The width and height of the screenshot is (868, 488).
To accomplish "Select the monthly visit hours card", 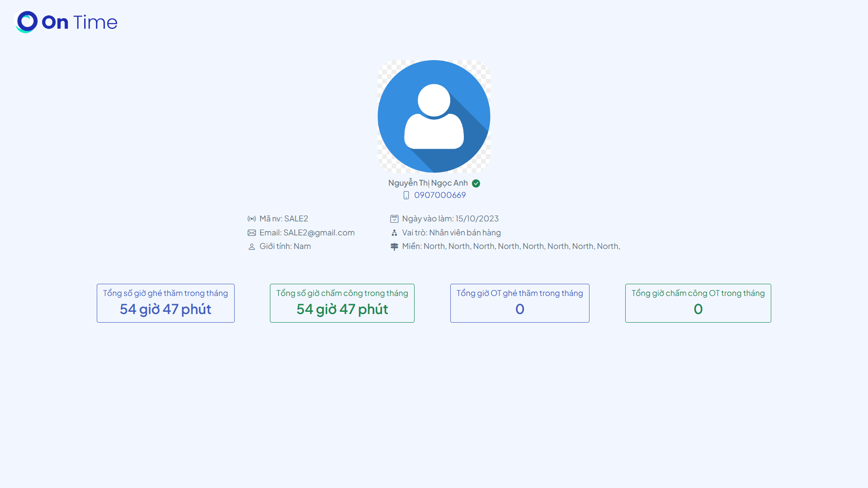I will tap(165, 303).
